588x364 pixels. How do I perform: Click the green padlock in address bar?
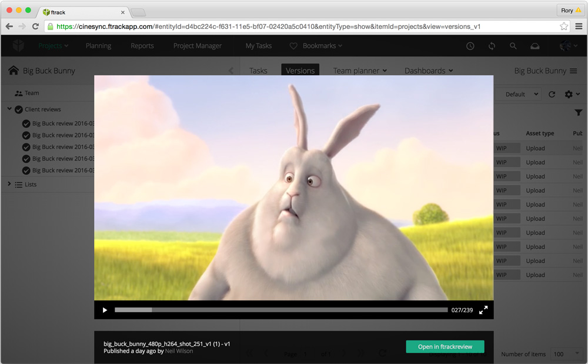click(x=50, y=26)
